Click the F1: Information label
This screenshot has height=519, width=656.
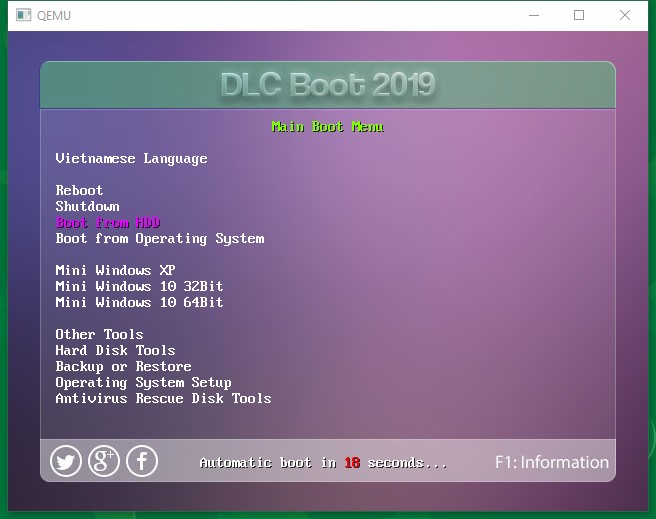552,462
